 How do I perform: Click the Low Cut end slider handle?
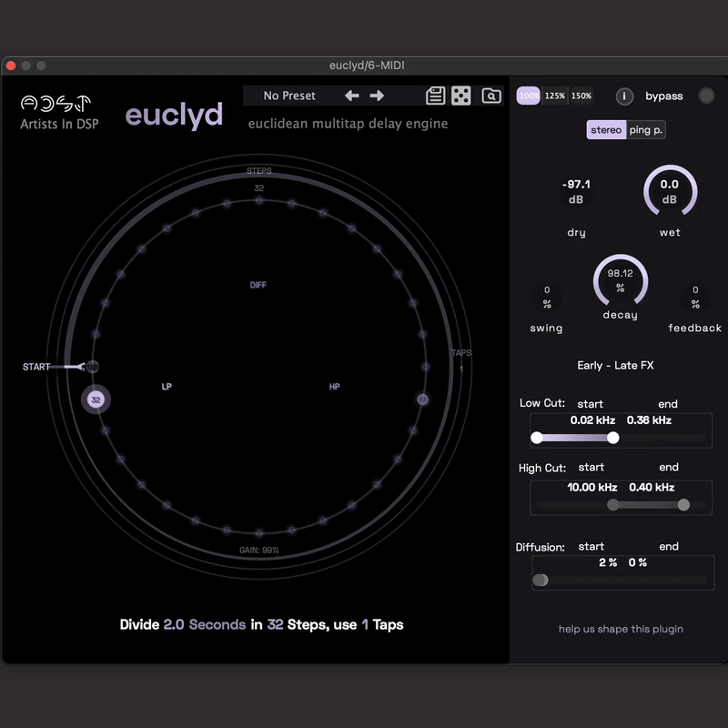click(x=612, y=438)
